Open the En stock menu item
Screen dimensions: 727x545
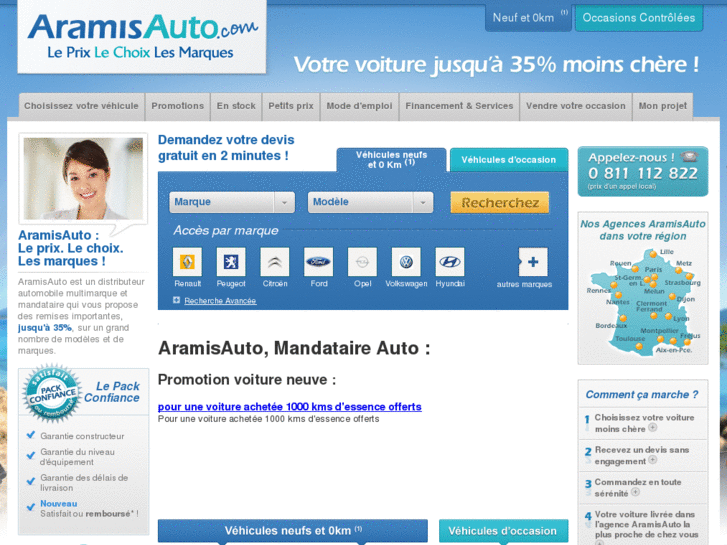(236, 106)
